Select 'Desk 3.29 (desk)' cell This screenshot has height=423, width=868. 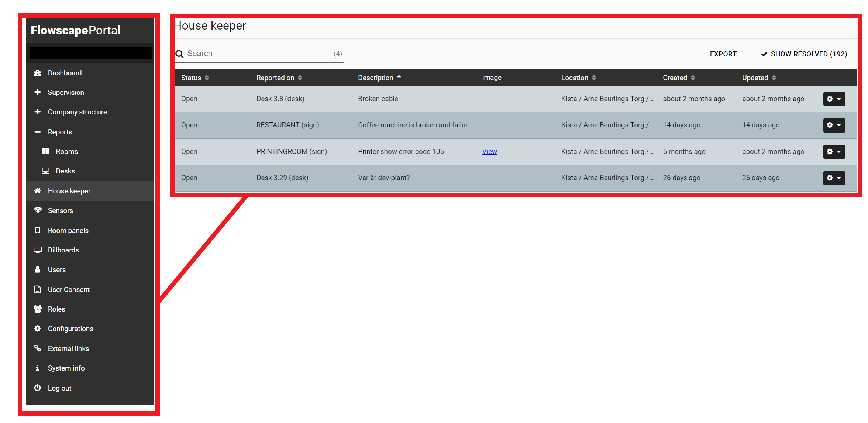pos(282,178)
